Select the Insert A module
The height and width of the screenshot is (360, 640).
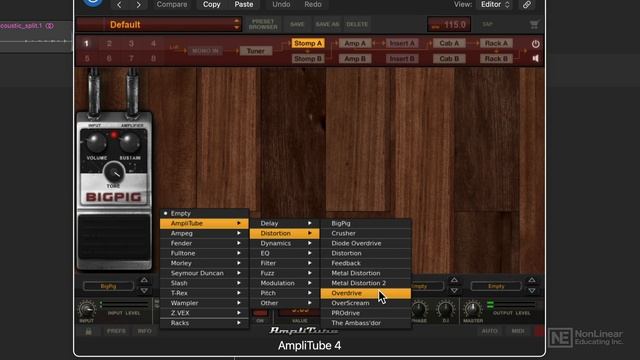click(402, 43)
